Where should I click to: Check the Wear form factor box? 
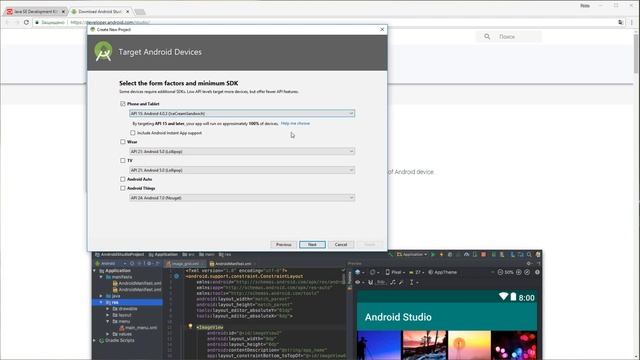tap(123, 142)
